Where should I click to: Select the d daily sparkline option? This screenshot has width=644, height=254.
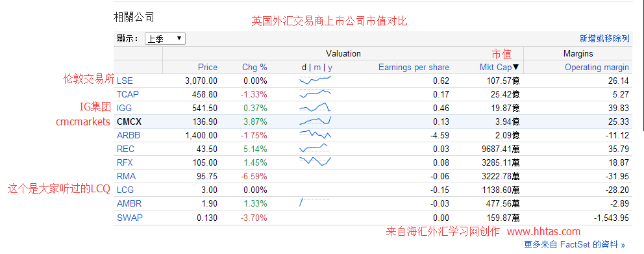304,68
